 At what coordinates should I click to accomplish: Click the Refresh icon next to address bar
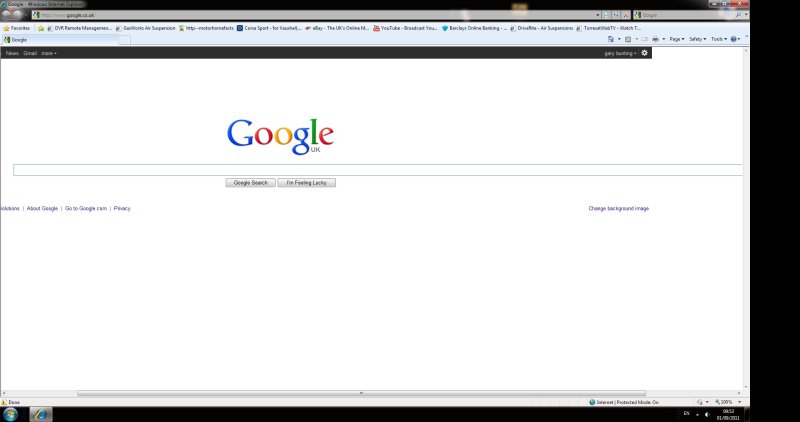pyautogui.click(x=616, y=15)
